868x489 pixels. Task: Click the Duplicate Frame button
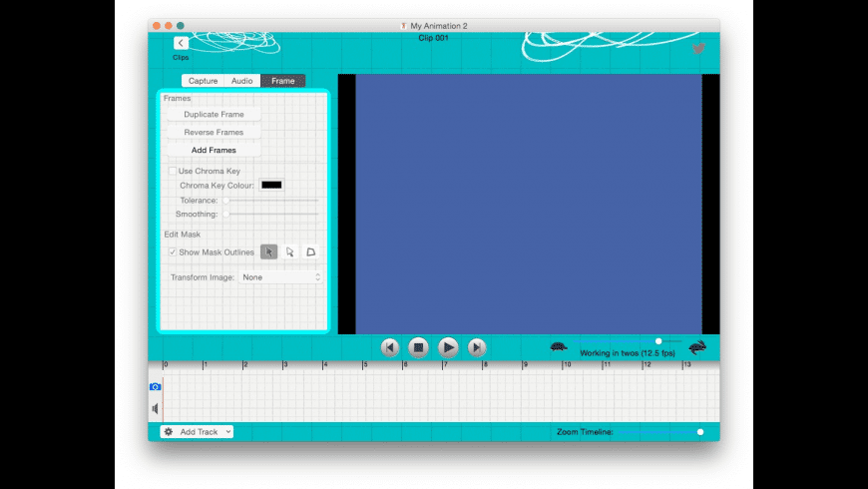(214, 114)
